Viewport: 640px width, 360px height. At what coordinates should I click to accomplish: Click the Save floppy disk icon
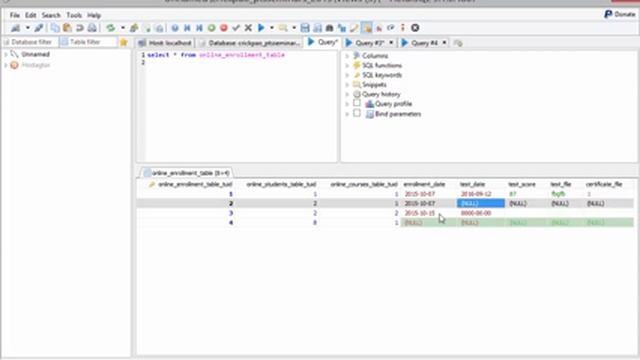click(x=305, y=28)
